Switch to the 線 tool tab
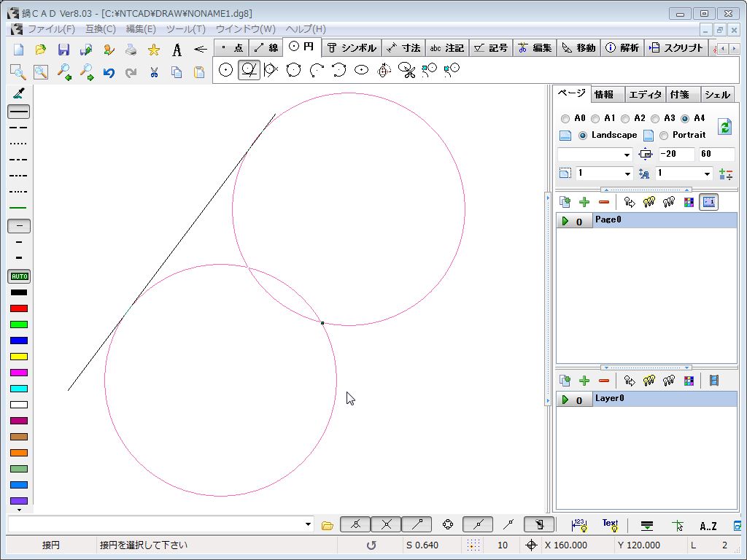The image size is (747, 560). tap(266, 47)
